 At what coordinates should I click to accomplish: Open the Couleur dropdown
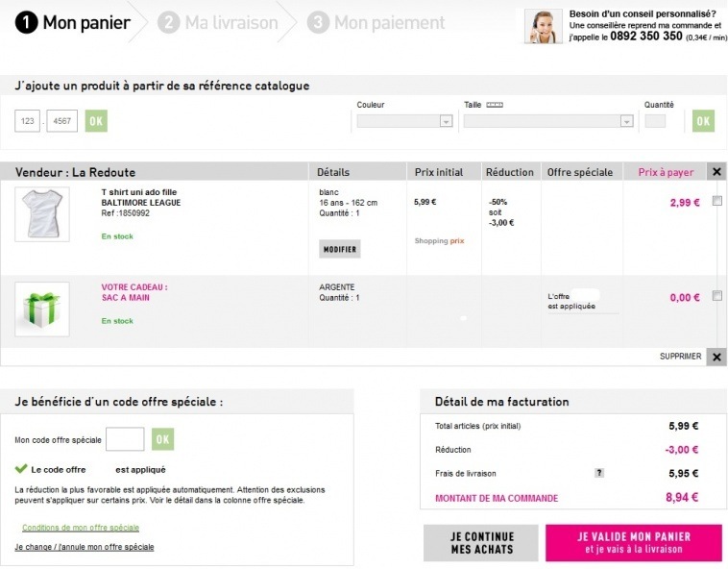404,121
